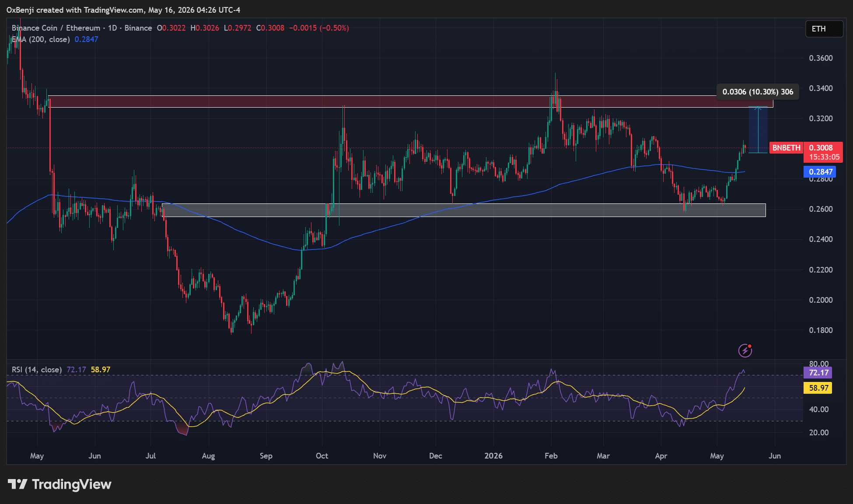Viewport: 853px width, 504px height.
Task: Click the 0.0306 (10.30%) 306 measurement label
Action: [758, 92]
